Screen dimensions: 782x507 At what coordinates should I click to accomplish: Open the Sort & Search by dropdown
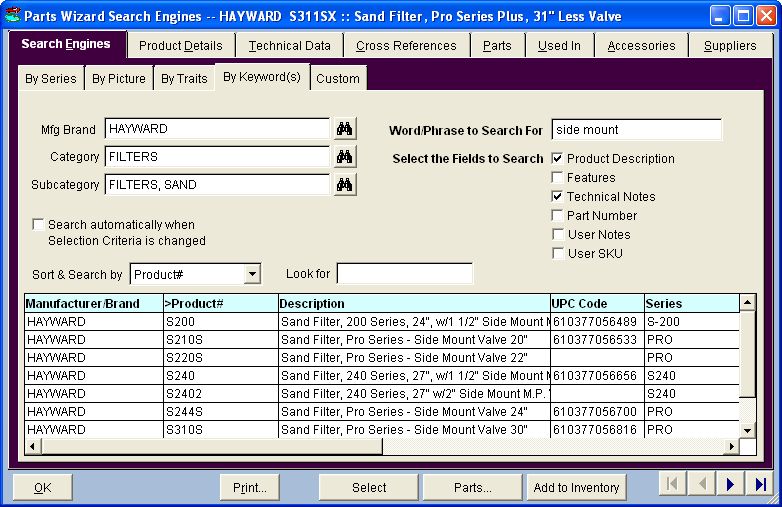252,274
